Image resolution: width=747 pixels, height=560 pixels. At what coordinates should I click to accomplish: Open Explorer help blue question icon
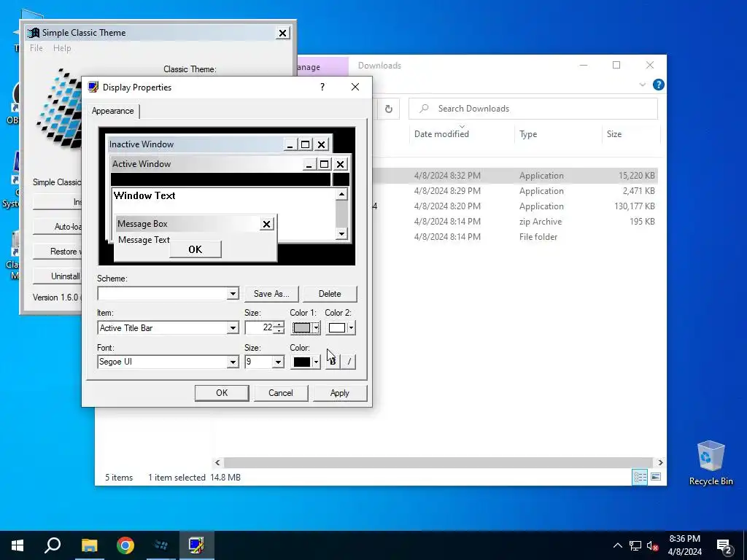point(659,85)
